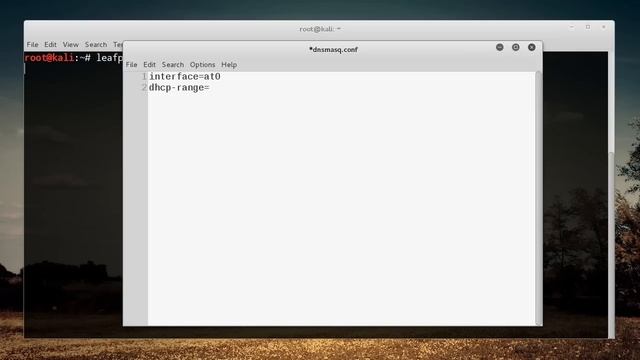Click the '*dnsmasq.conf' title bar
Image resolution: width=640 pixels, height=360 pixels.
tap(333, 49)
